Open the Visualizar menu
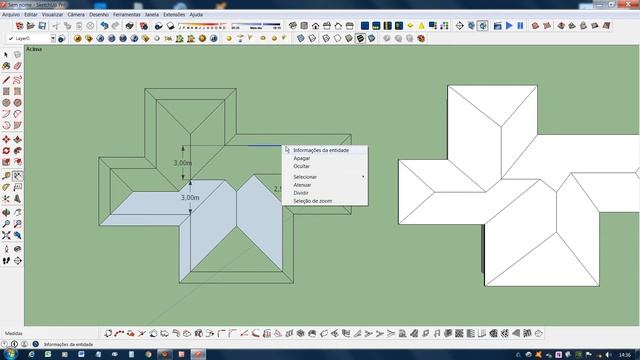Screen dimensions: 640x360 (52, 14)
